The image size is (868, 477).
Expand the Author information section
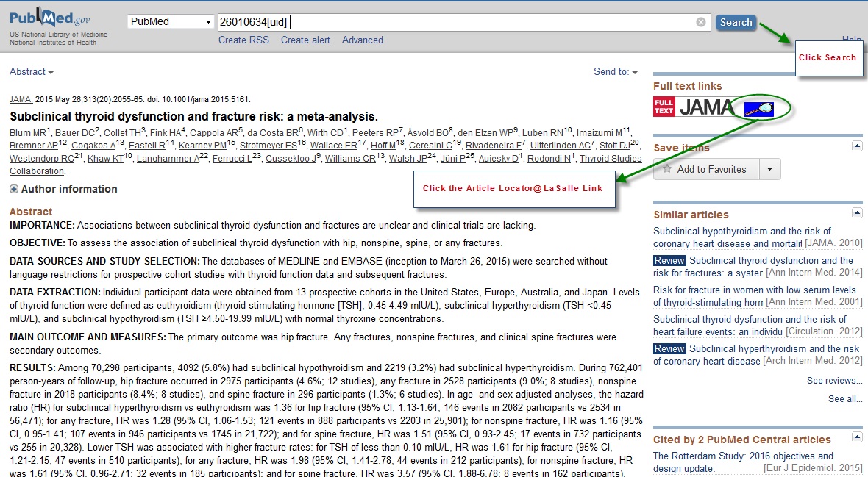(13, 189)
